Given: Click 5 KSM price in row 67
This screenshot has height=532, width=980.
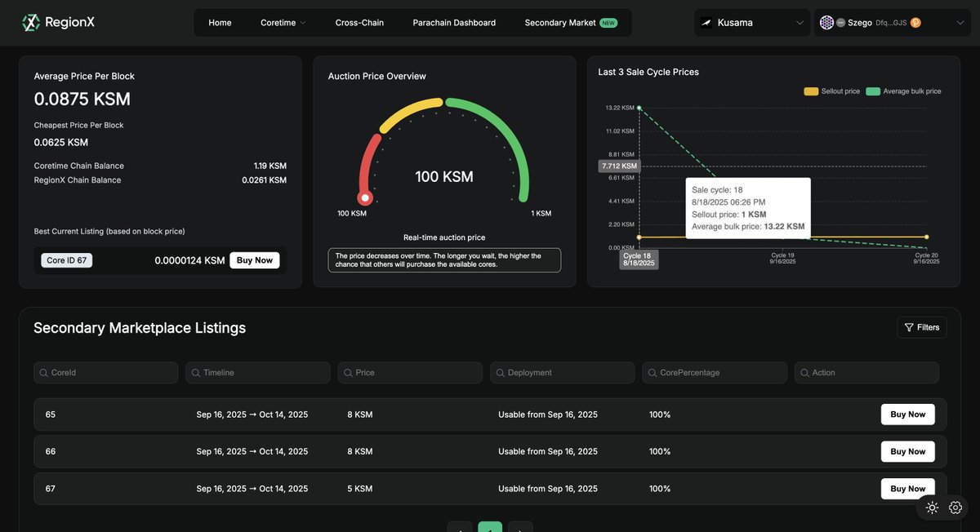Looking at the screenshot, I should tap(360, 489).
